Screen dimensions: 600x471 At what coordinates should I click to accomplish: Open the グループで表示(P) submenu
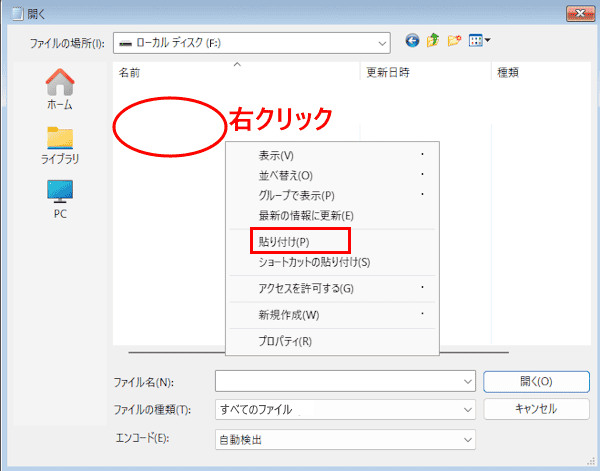click(x=332, y=196)
